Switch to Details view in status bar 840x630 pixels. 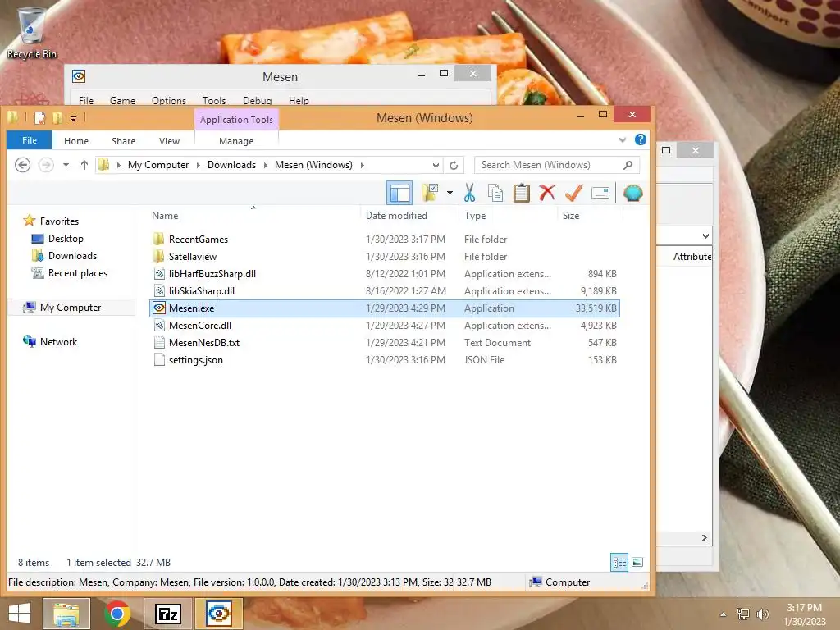[x=619, y=562]
